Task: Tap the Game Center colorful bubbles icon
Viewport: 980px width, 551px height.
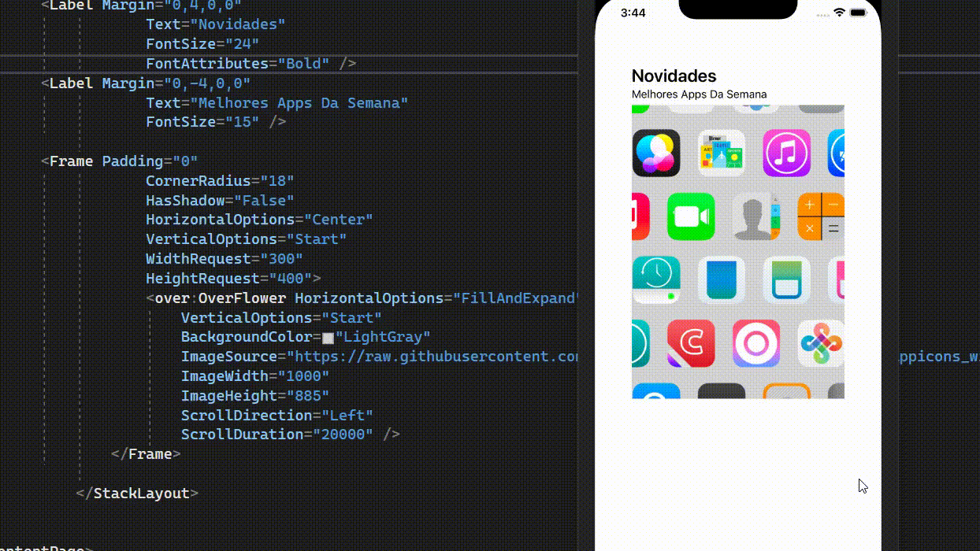Action: point(656,153)
